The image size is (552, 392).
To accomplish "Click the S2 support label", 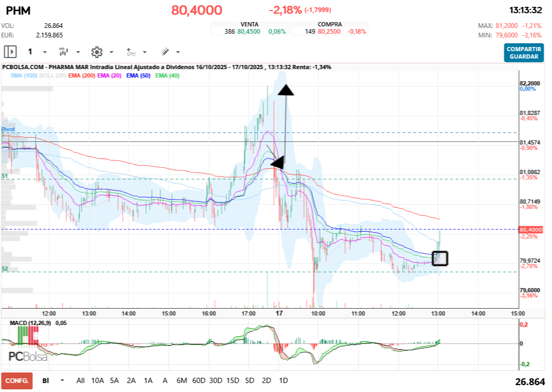I will coord(4,269).
